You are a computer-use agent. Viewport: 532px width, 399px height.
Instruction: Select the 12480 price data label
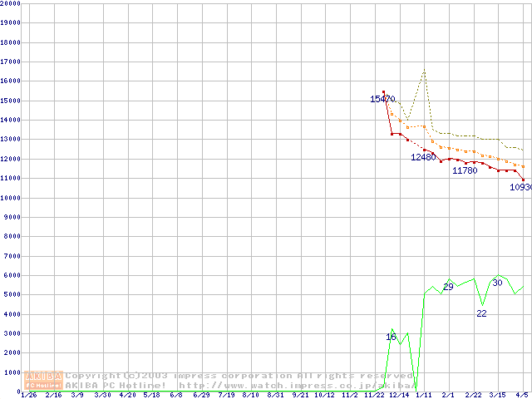point(423,157)
